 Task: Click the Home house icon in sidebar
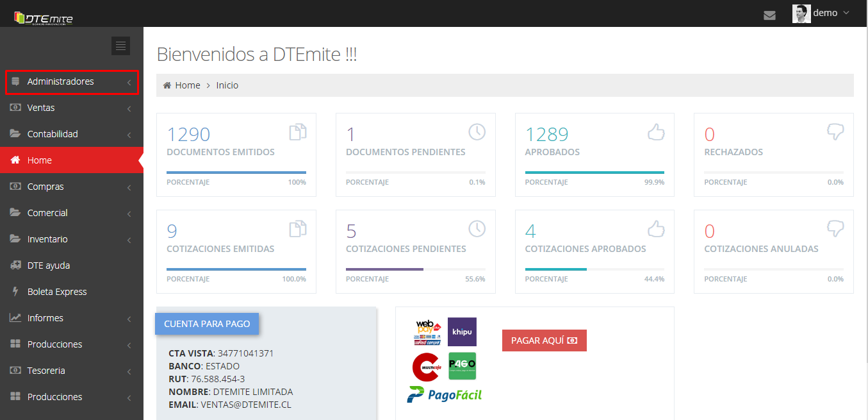coord(15,160)
